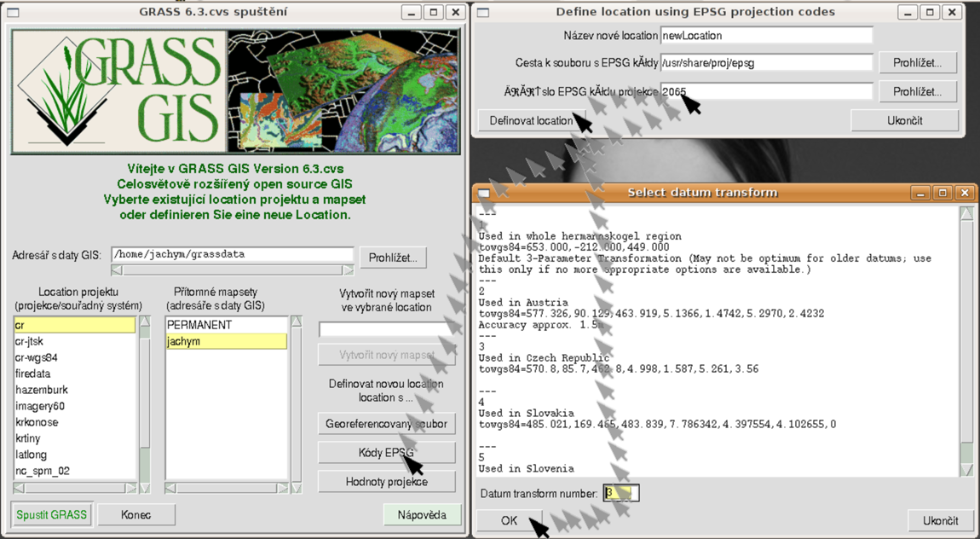Maximize the Select datum transform window
The width and height of the screenshot is (980, 539).
coord(943,193)
